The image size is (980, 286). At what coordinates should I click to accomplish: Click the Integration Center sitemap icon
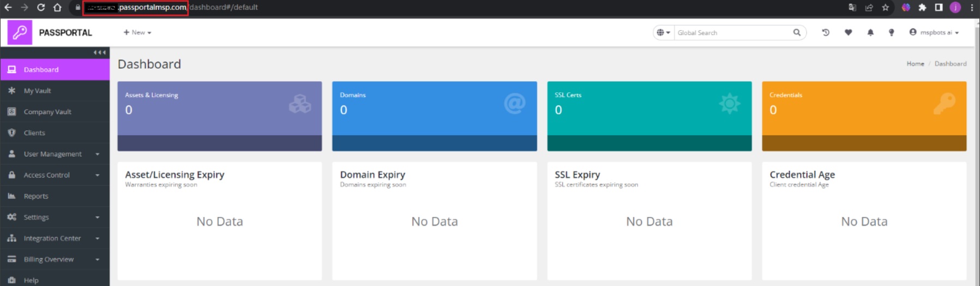coord(11,238)
